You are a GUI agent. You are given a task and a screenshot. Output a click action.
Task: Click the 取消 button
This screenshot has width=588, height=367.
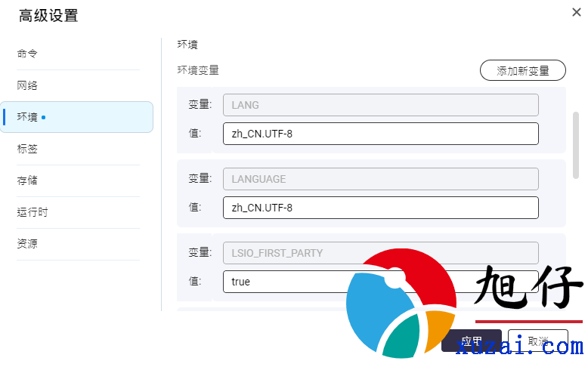pyautogui.click(x=538, y=341)
